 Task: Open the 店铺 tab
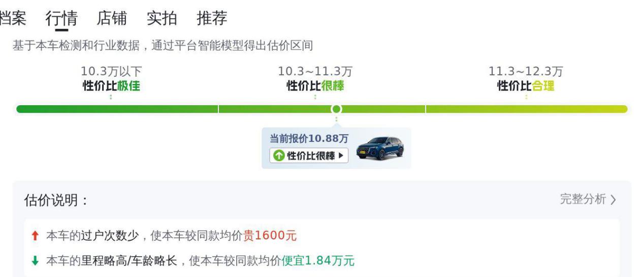112,18
